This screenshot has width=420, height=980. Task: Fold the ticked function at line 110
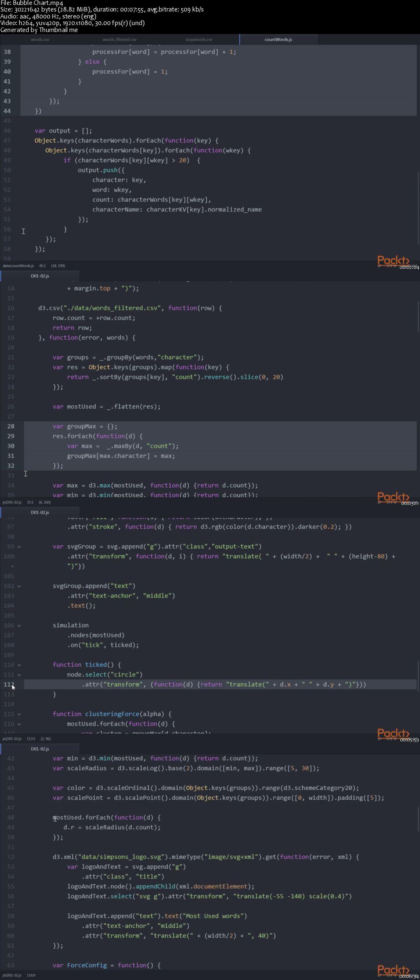19,665
